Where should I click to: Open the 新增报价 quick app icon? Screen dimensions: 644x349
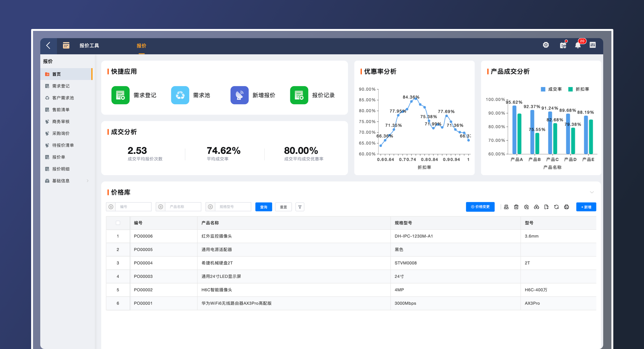coord(239,95)
